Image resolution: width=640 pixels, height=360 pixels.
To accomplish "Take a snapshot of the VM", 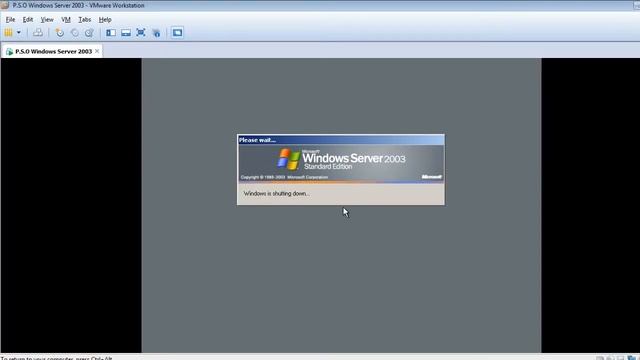I will 60,33.
